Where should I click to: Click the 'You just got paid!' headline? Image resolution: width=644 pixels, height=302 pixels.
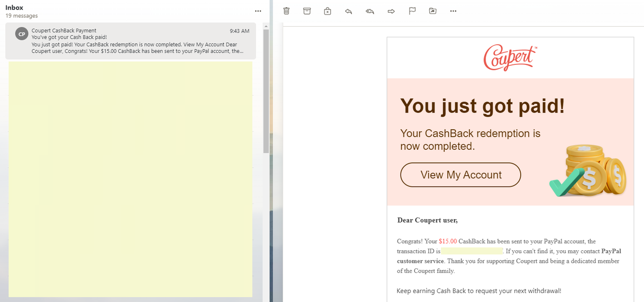click(x=482, y=106)
